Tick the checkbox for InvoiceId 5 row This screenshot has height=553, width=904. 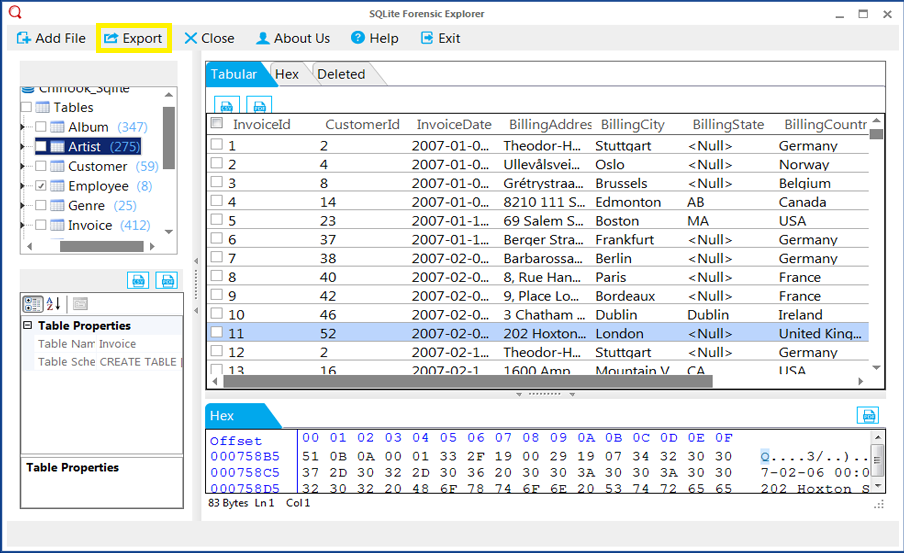point(217,220)
